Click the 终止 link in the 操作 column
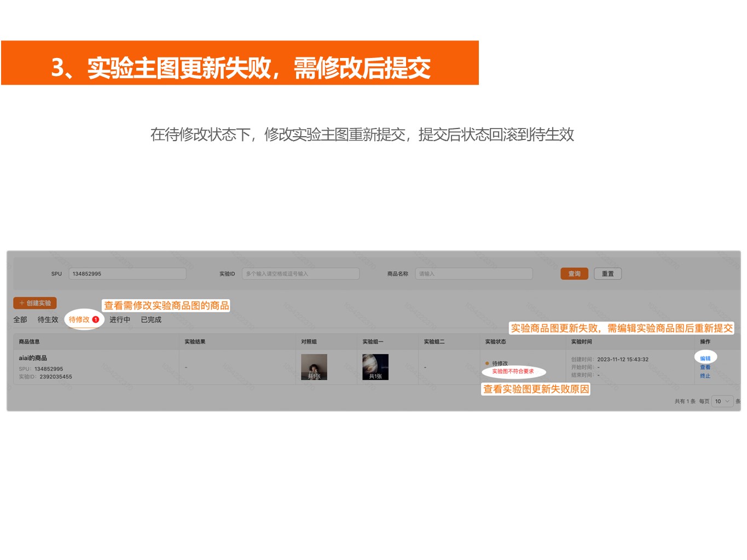Screen dimensions: 747x560 (x=705, y=376)
